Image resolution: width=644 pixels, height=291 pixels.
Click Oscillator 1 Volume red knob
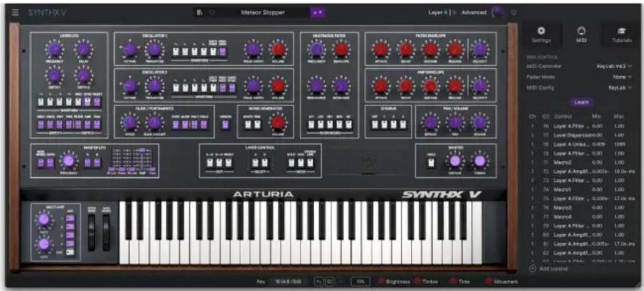click(278, 50)
